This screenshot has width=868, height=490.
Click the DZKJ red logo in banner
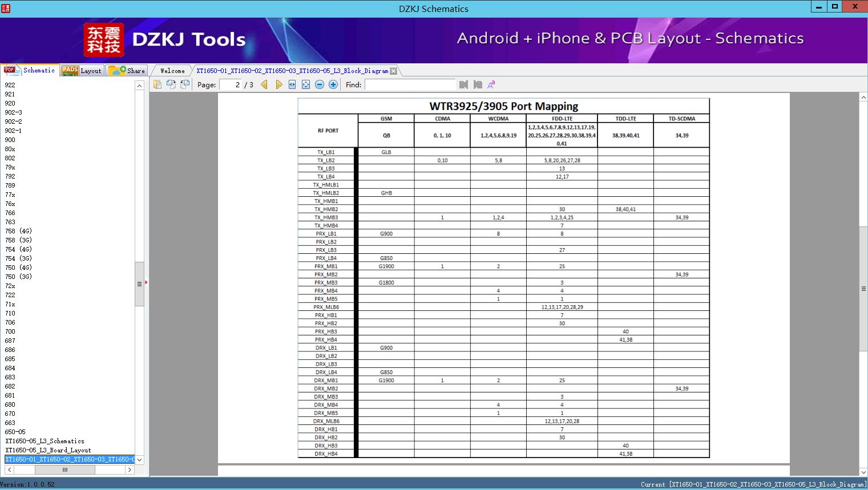[x=103, y=40]
